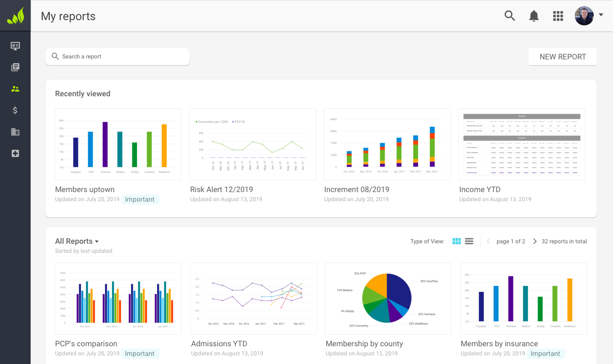The image size is (613, 364).
Task: Open the dashboard monitor icon in sidebar
Action: pyautogui.click(x=15, y=46)
